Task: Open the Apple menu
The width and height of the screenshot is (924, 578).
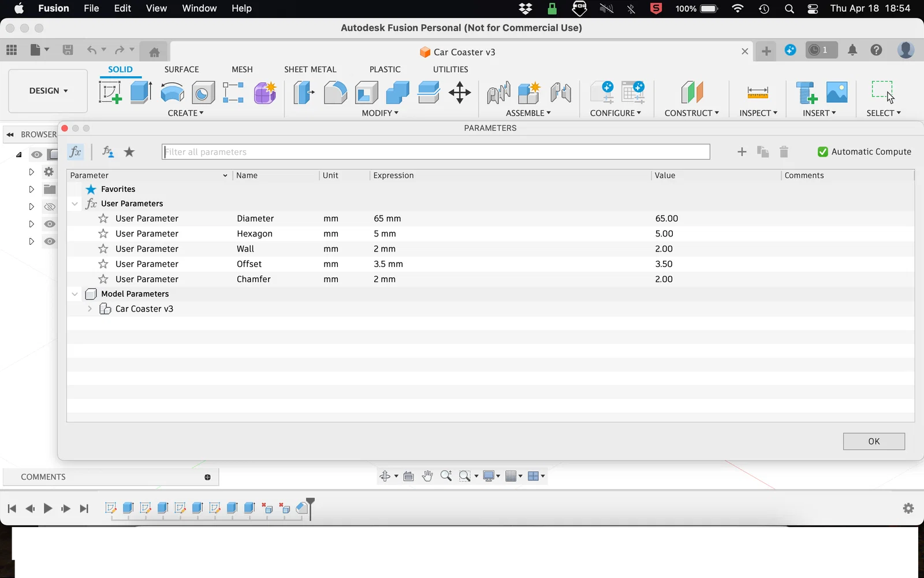Action: [19, 8]
